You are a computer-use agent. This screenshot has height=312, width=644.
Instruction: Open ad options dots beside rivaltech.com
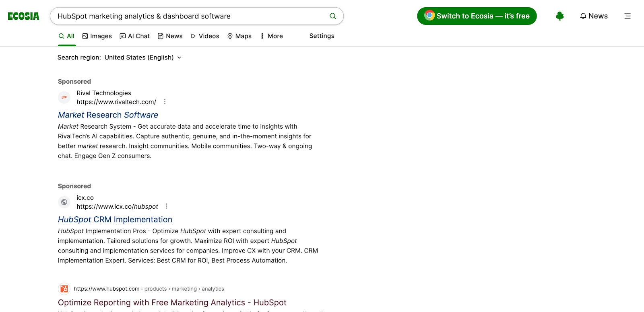coord(165,102)
